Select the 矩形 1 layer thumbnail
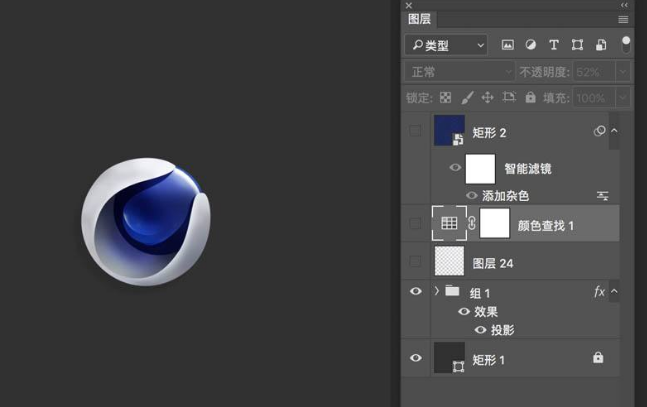647x407 pixels. [x=449, y=357]
